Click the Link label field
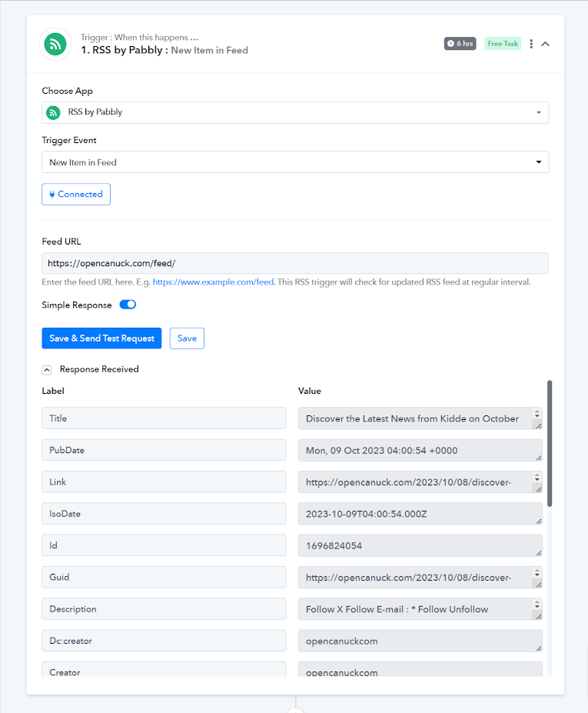This screenshot has width=588, height=713. [164, 481]
